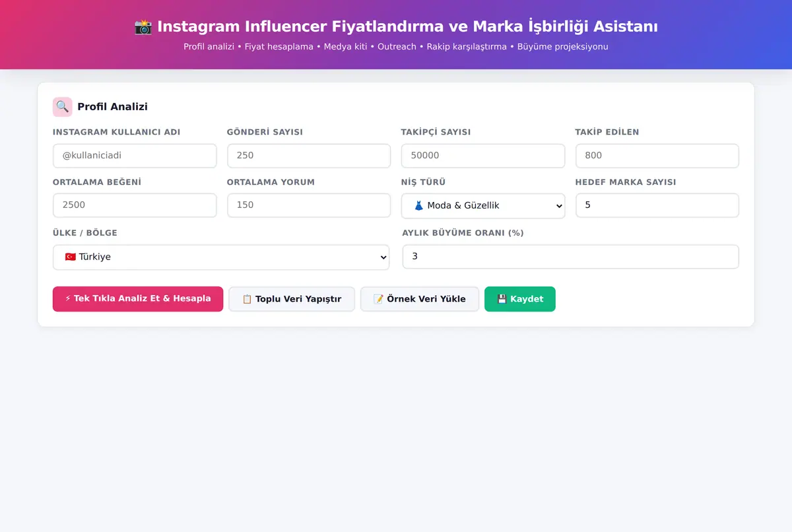This screenshot has width=792, height=532.
Task: Click the 'GÖNDERİ SAYISI' label
Action: 265,132
